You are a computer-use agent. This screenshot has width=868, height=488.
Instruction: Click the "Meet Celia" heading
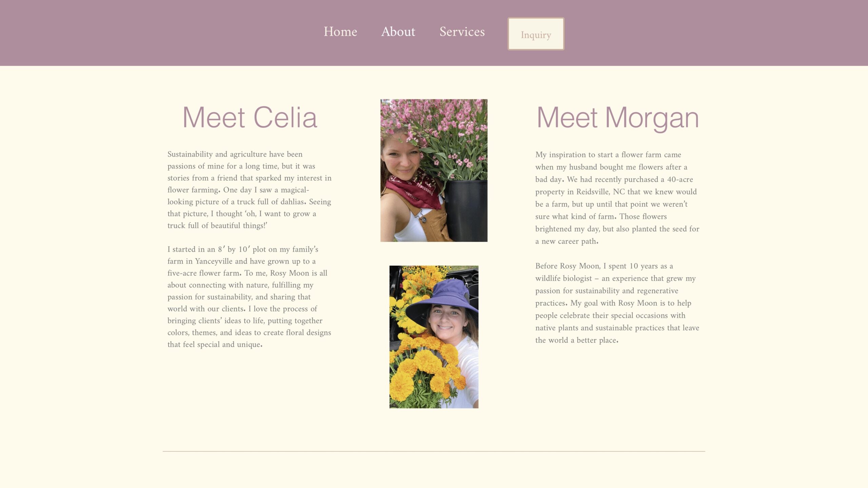coord(250,117)
